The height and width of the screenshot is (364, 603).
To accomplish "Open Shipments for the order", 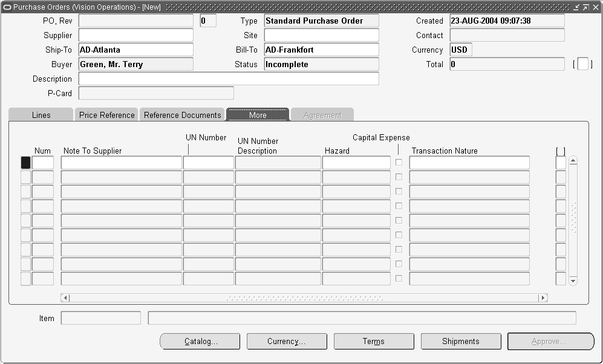I will [461, 341].
